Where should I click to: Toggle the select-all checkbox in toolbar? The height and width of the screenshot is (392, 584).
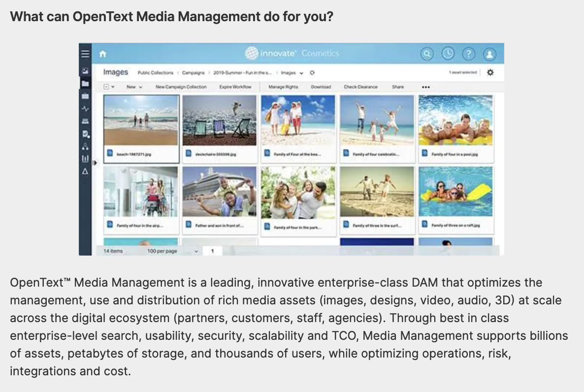click(106, 87)
